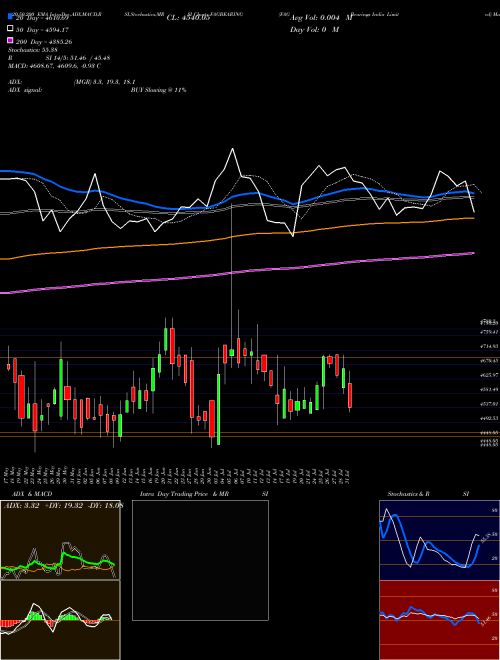This screenshot has width=500, height=660.
Task: Select the 200 Day - 4385.26 legend text
Action: coord(44,42)
